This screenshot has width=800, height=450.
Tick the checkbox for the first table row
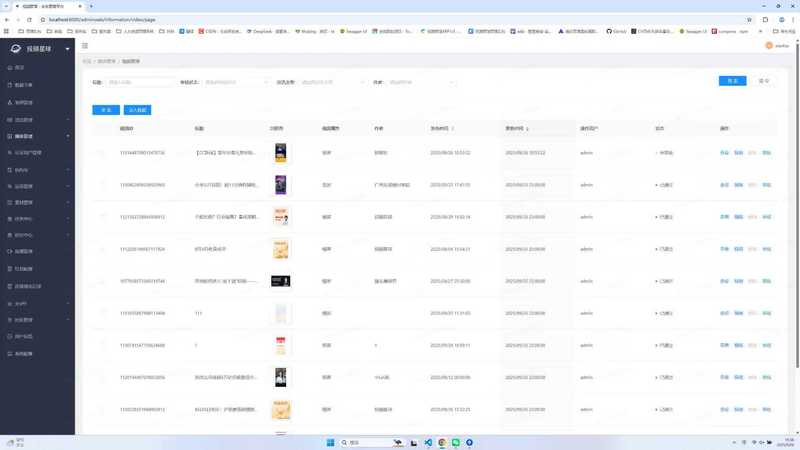[101, 153]
